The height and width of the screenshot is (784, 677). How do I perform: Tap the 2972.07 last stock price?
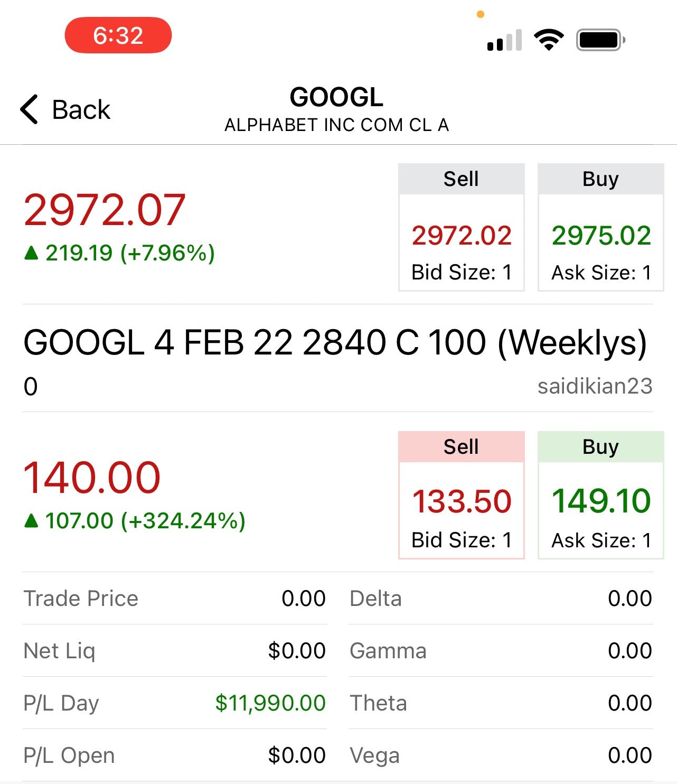105,210
